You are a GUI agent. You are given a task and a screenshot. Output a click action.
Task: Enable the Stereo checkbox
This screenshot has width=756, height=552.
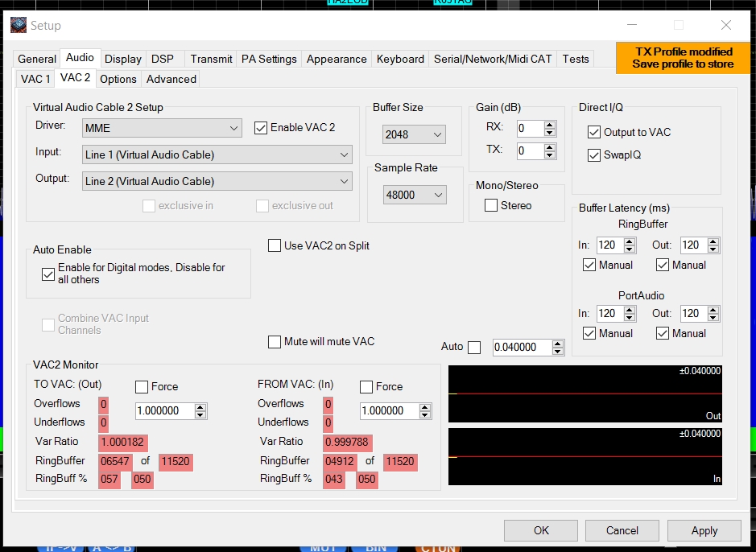click(x=491, y=206)
